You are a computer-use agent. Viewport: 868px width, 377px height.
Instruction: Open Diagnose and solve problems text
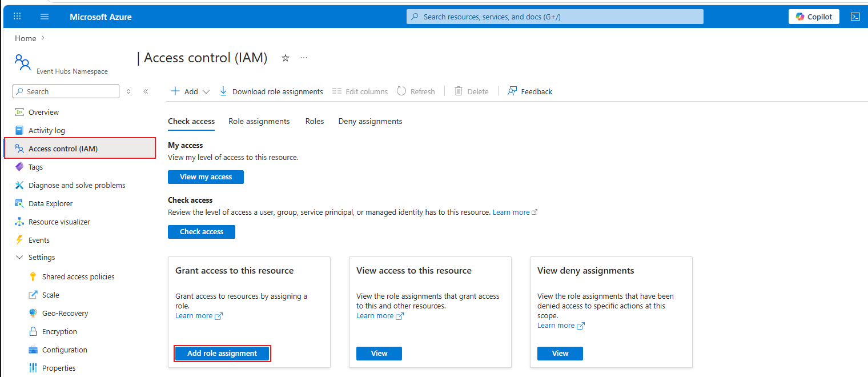tap(77, 185)
